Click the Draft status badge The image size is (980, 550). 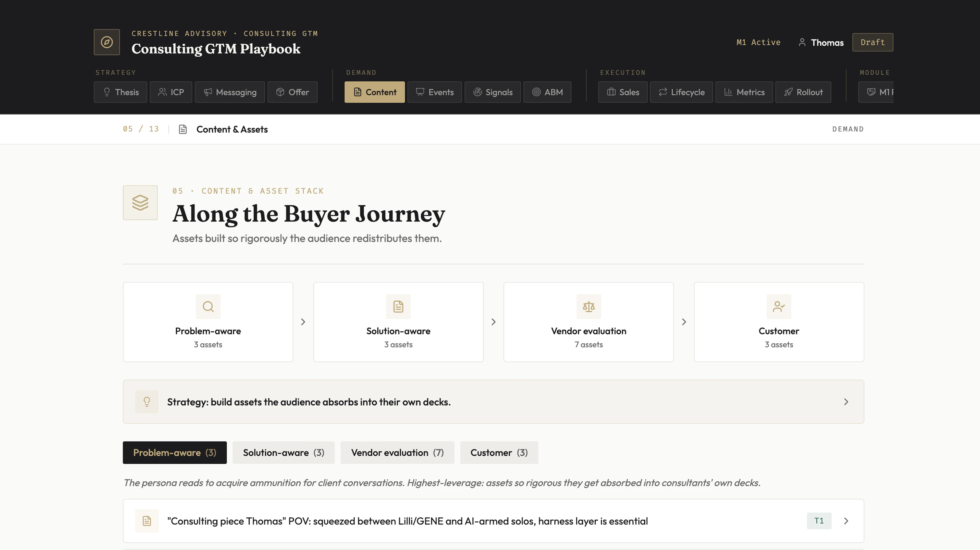pyautogui.click(x=873, y=42)
